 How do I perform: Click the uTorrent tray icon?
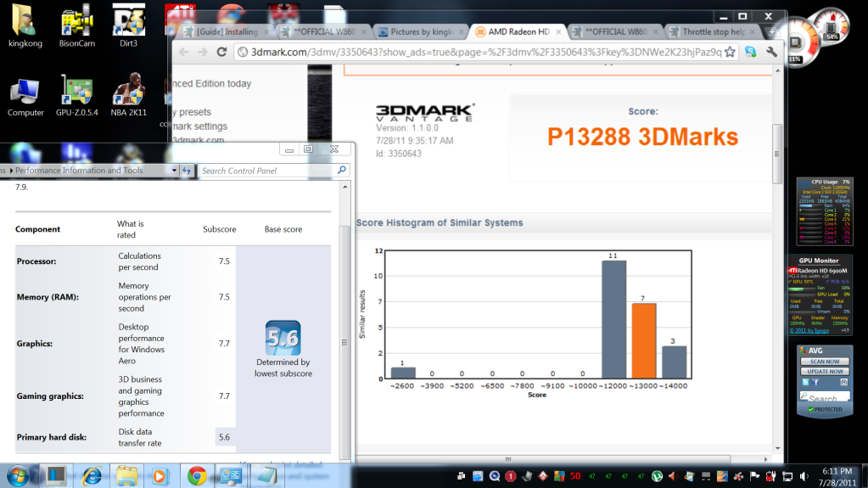tap(657, 476)
